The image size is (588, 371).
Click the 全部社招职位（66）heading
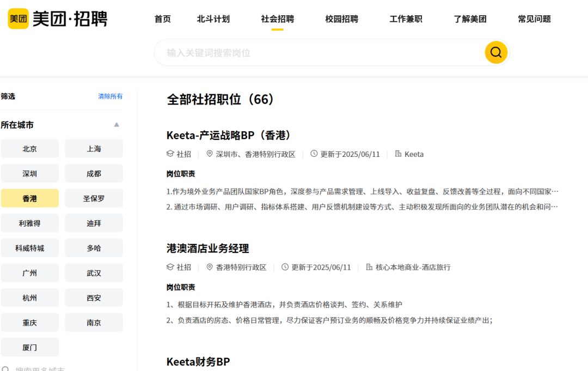point(222,99)
